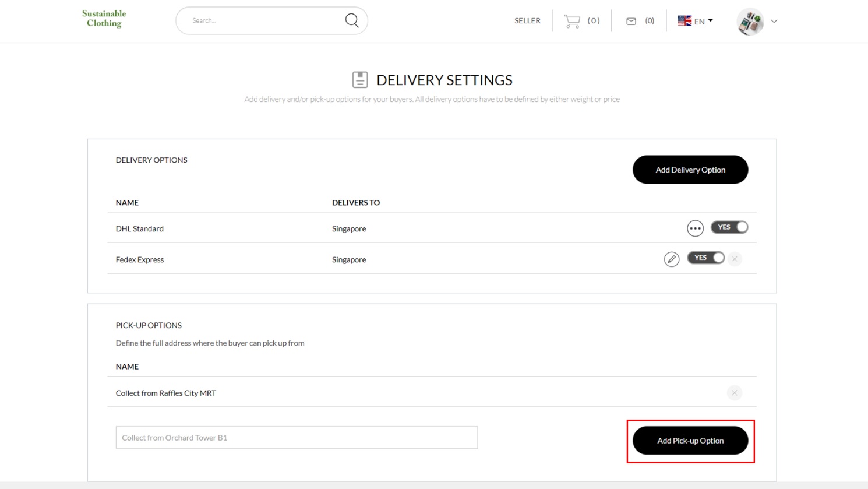This screenshot has width=868, height=489.
Task: Disable the Fedex Express toggle
Action: click(705, 258)
